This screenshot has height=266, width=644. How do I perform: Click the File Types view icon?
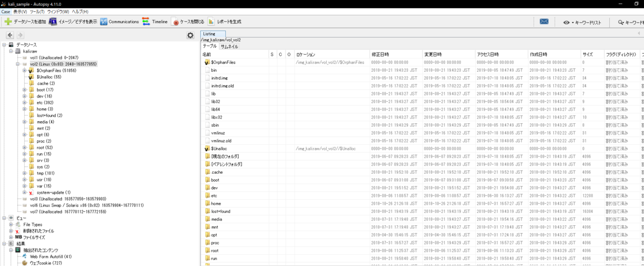[18, 224]
